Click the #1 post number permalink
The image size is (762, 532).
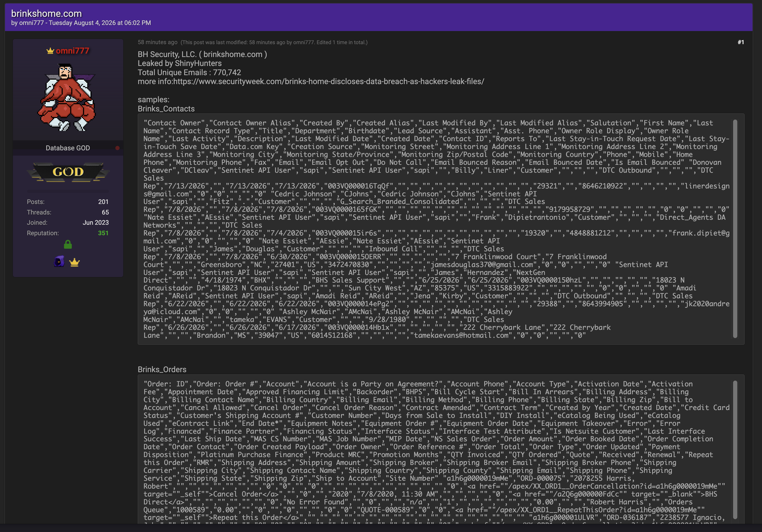pos(741,42)
